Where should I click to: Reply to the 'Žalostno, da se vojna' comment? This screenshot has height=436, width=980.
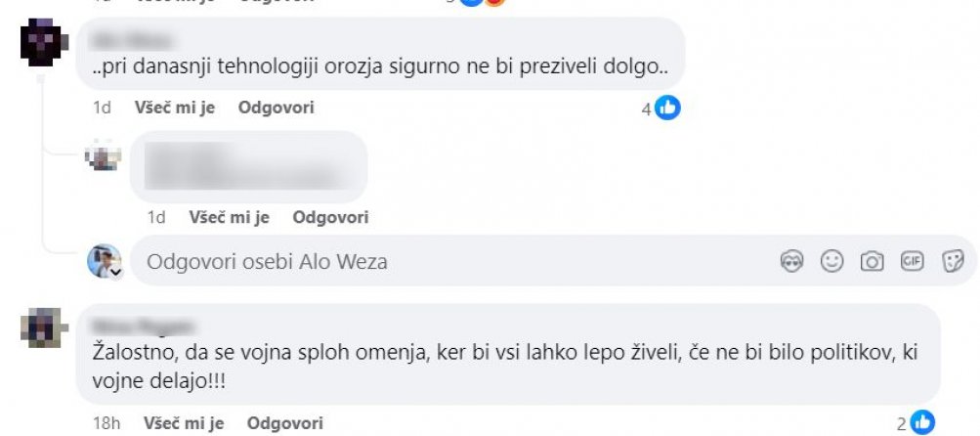point(285,423)
